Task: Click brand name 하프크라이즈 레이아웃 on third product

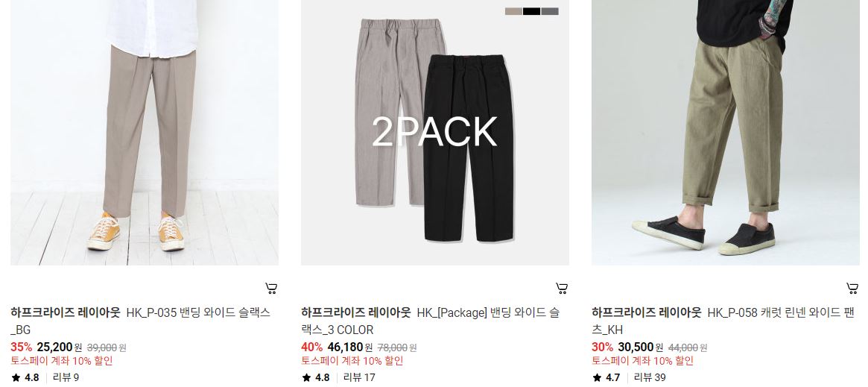Action: 647,313
